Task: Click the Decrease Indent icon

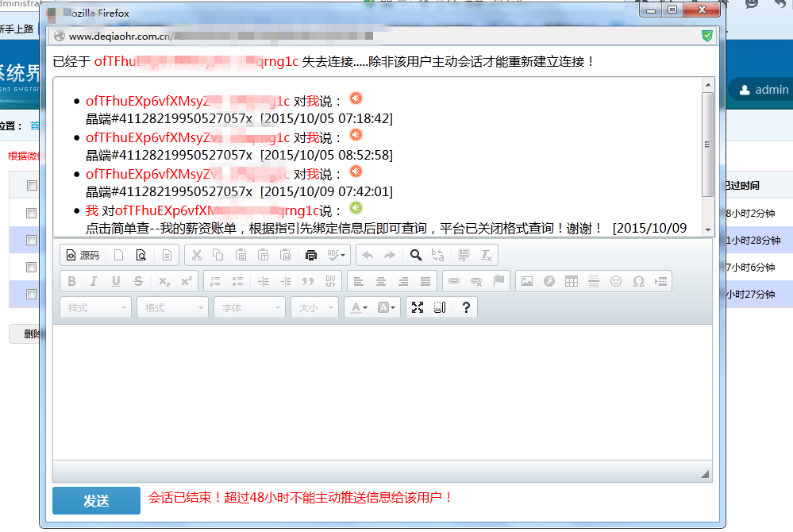Action: tap(264, 282)
